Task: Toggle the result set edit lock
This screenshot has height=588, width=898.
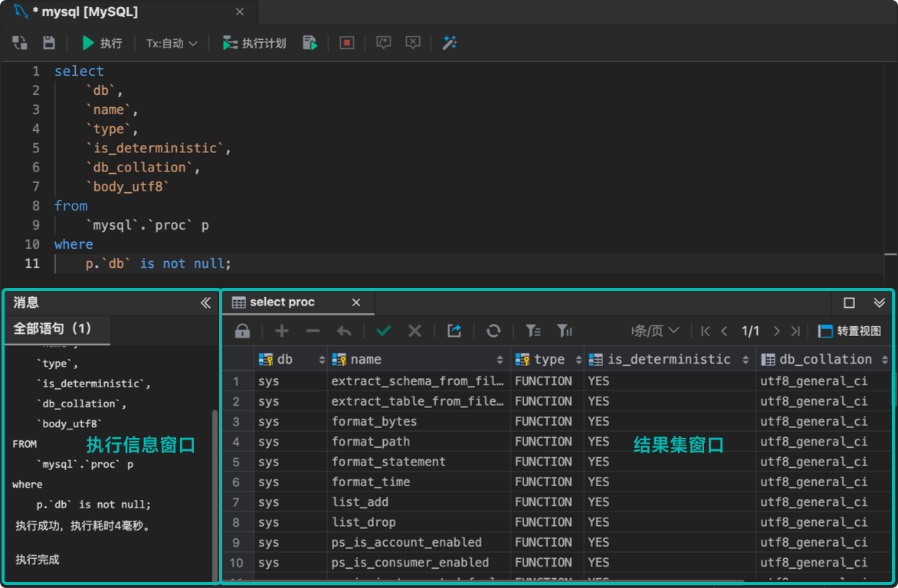Action: [242, 331]
